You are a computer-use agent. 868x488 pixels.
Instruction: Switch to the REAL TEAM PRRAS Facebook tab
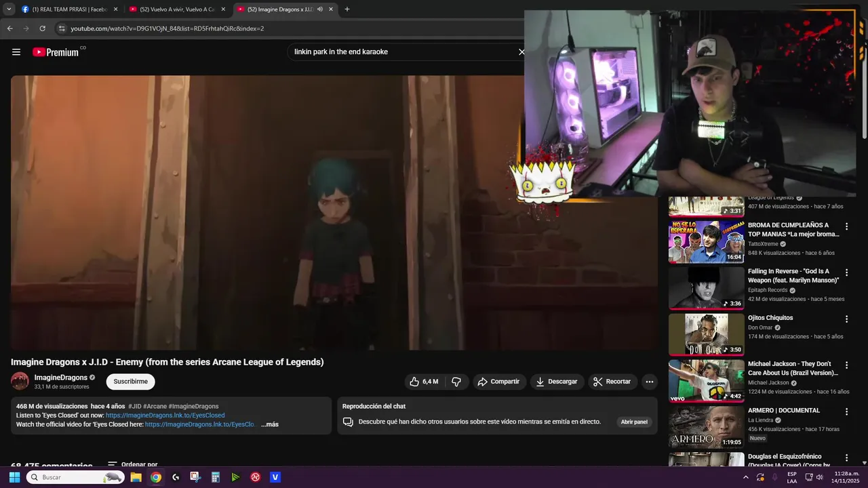[x=70, y=9]
